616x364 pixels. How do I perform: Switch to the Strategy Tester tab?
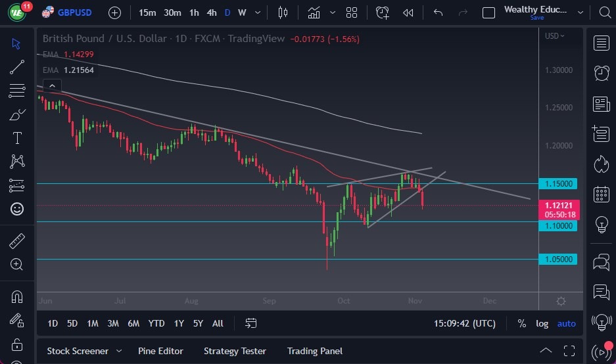235,351
